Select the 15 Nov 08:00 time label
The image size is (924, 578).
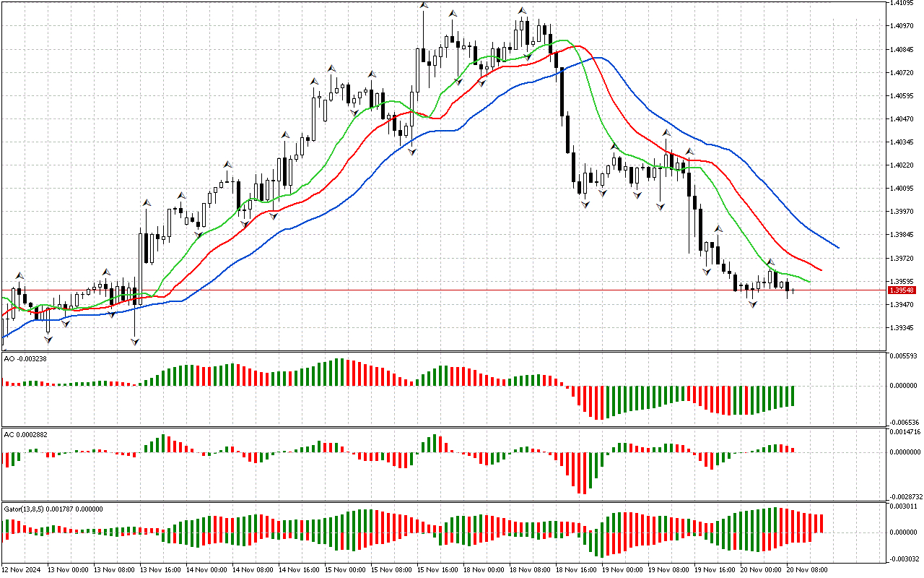click(x=391, y=570)
